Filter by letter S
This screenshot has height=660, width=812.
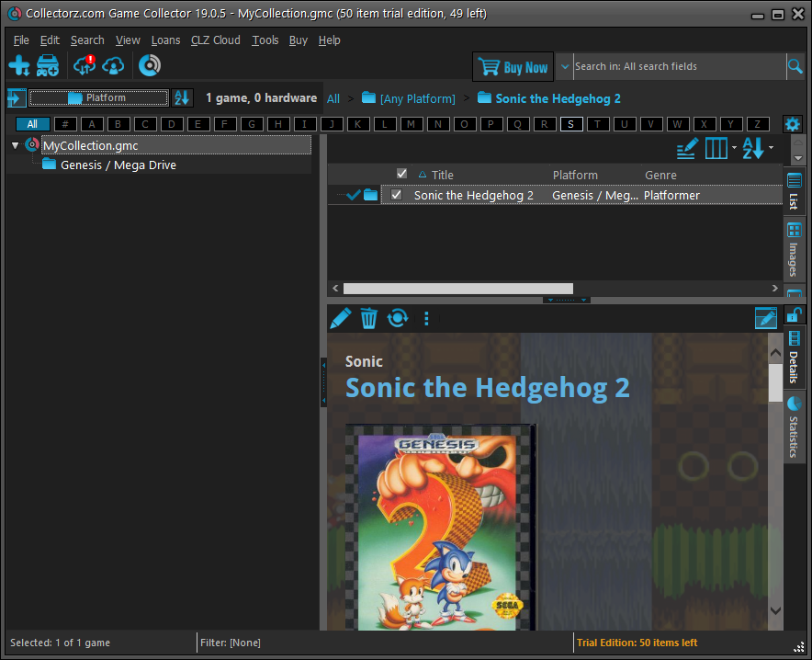tap(570, 124)
